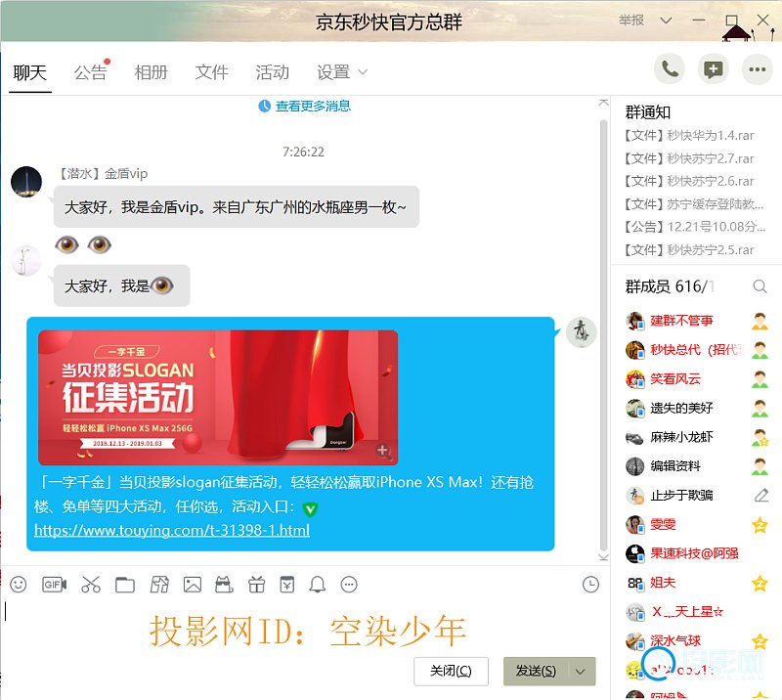Click the avatar of 金盾vip
782x700 pixels.
coord(26,182)
